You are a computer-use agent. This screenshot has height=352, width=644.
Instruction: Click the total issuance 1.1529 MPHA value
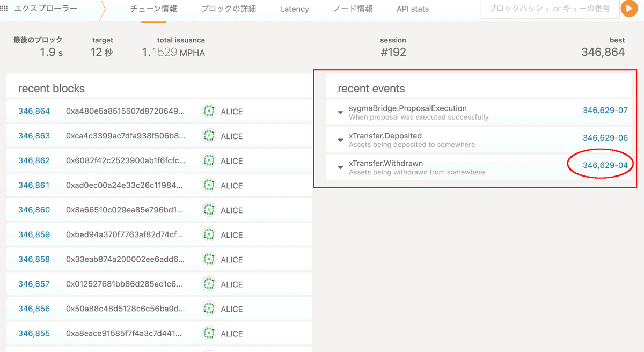point(173,52)
